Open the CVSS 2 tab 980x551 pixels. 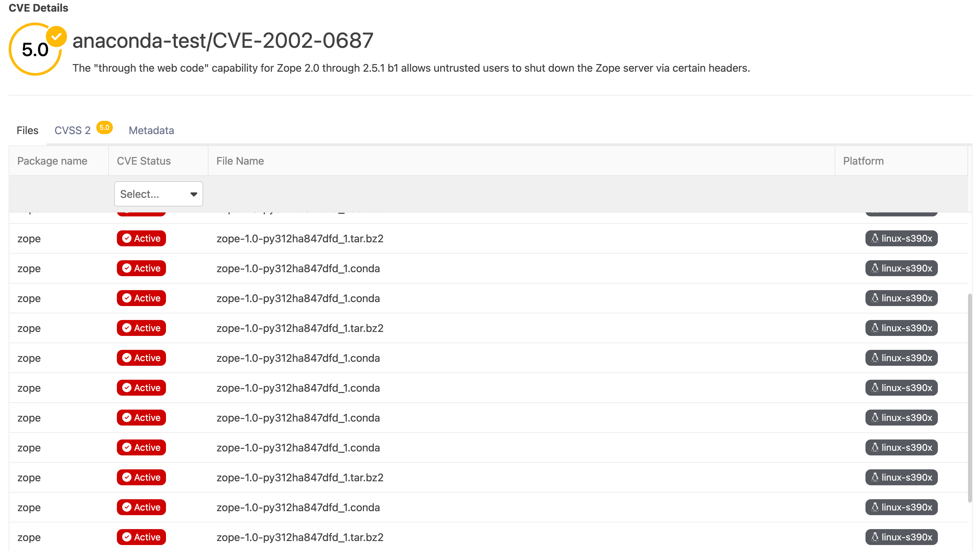(72, 130)
